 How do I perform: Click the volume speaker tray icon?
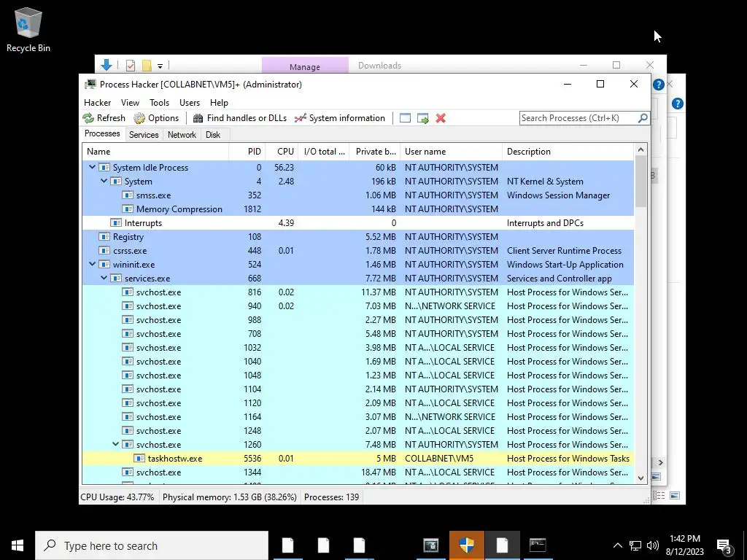pyautogui.click(x=653, y=545)
